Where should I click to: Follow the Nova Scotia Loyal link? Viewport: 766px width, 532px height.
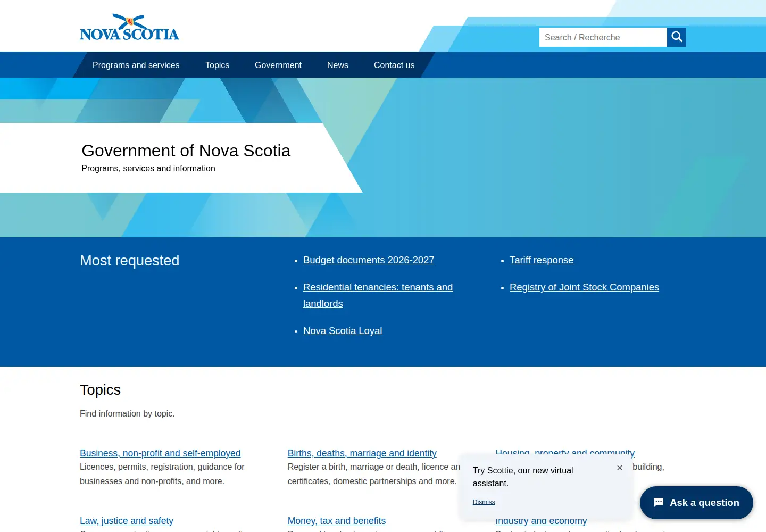click(343, 331)
